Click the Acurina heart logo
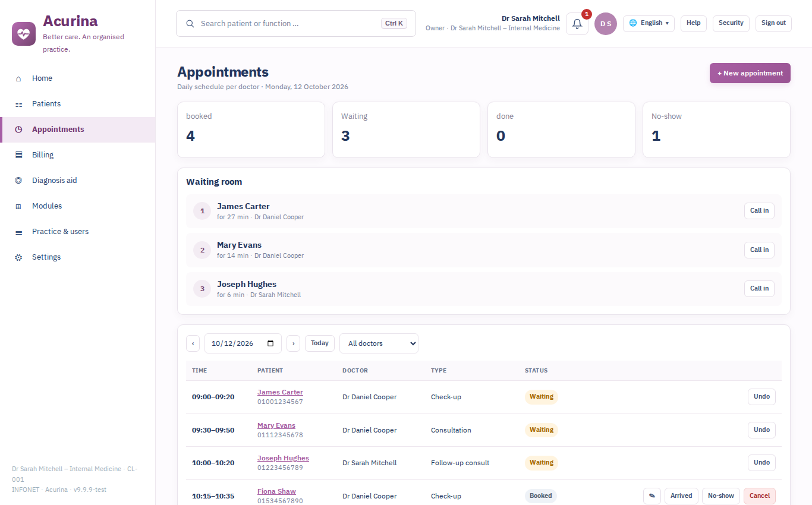 pyautogui.click(x=24, y=33)
